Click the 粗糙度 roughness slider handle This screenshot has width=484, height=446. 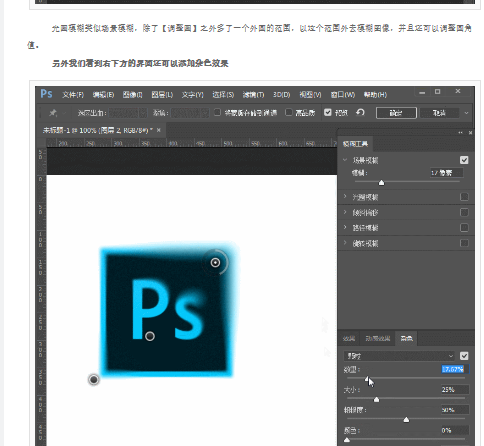coord(406,419)
